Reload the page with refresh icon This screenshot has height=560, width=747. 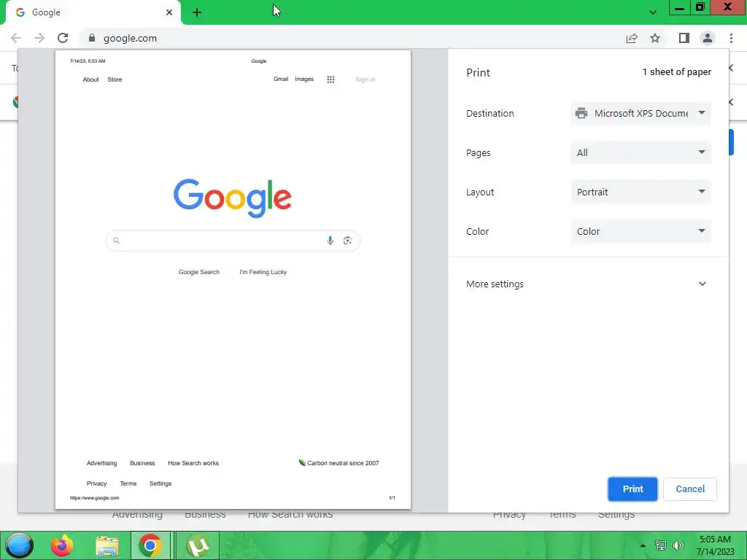pos(63,38)
